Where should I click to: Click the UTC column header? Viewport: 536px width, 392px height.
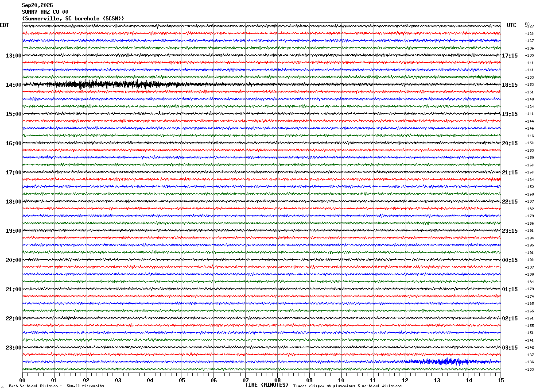[512, 25]
